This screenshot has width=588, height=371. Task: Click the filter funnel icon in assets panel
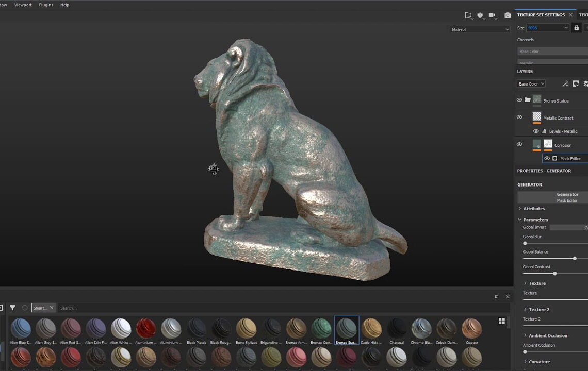(x=12, y=308)
